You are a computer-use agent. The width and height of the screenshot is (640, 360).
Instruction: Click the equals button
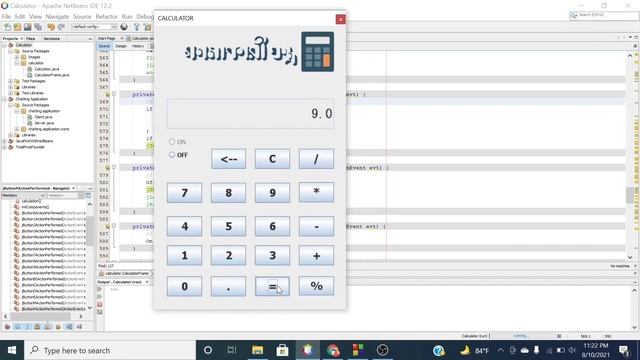(x=272, y=286)
